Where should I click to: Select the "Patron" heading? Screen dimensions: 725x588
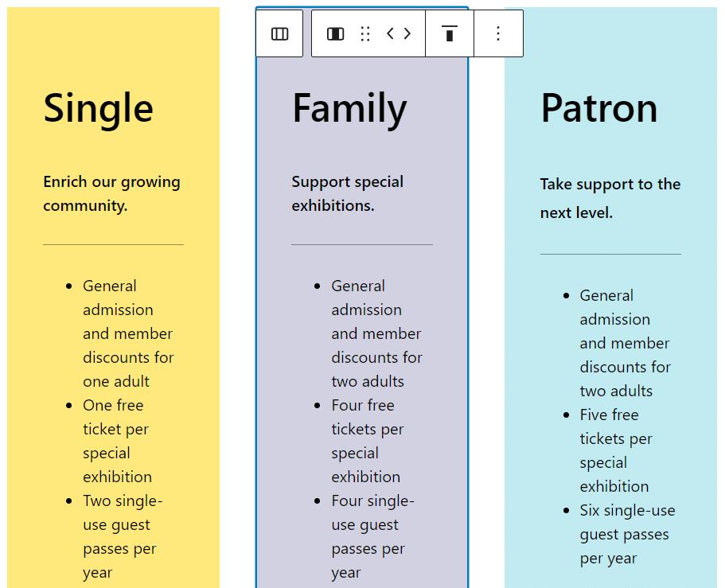click(x=598, y=108)
